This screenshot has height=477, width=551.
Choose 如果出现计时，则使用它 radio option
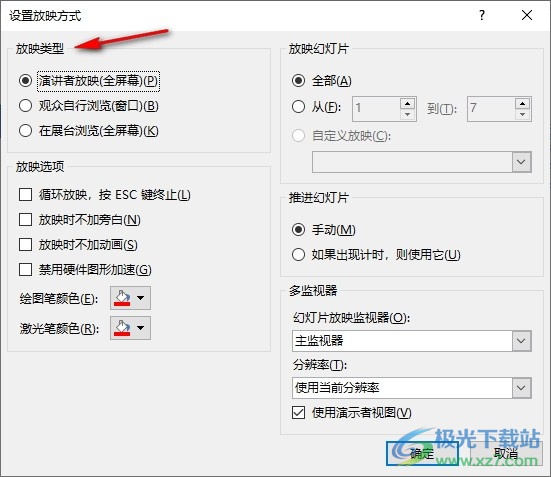pos(298,254)
